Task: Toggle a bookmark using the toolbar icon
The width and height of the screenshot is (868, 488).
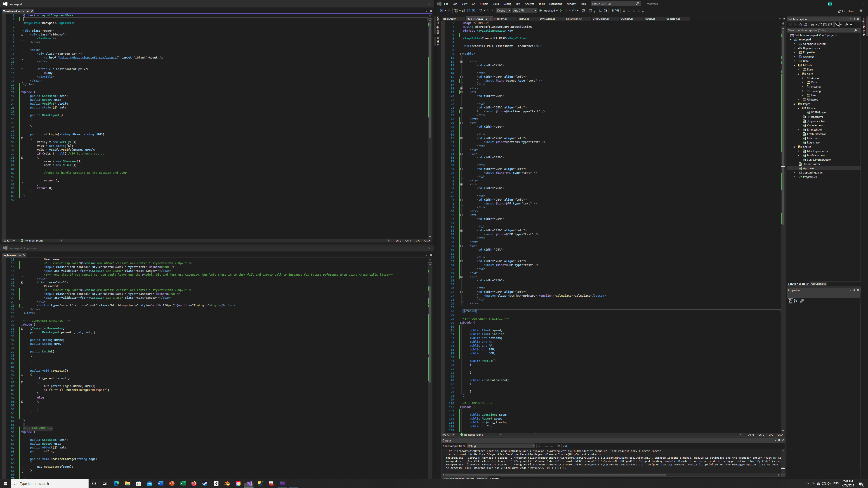Action: coord(624,11)
